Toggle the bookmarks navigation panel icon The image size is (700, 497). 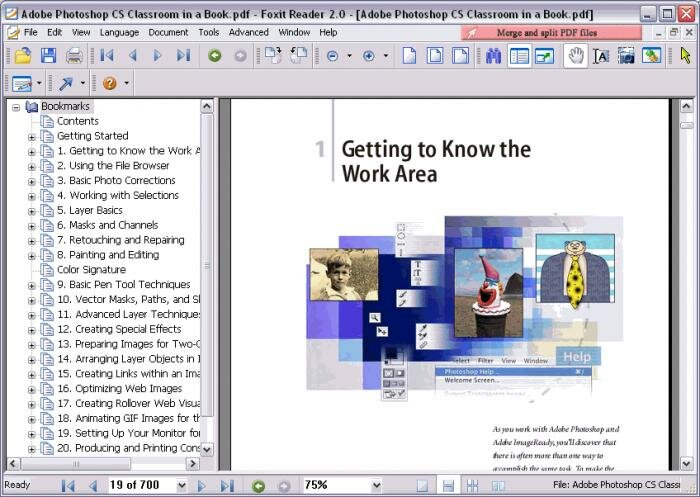(519, 56)
